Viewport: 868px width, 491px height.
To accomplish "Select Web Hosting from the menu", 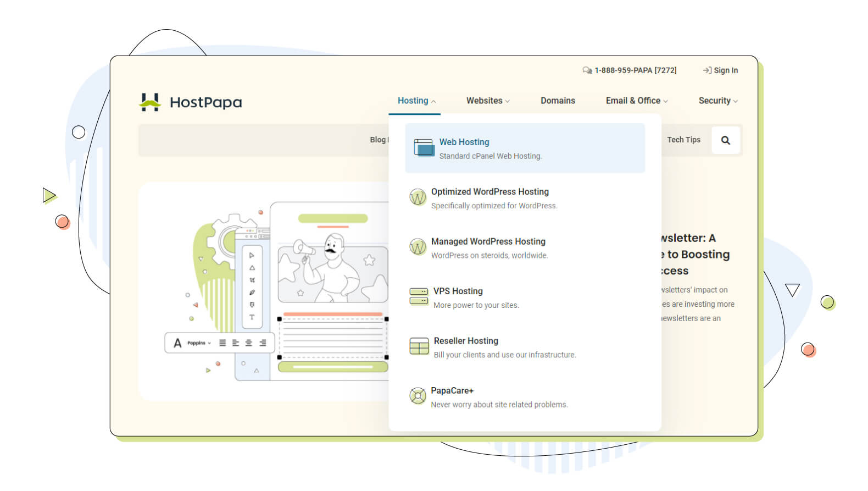I will (x=464, y=142).
